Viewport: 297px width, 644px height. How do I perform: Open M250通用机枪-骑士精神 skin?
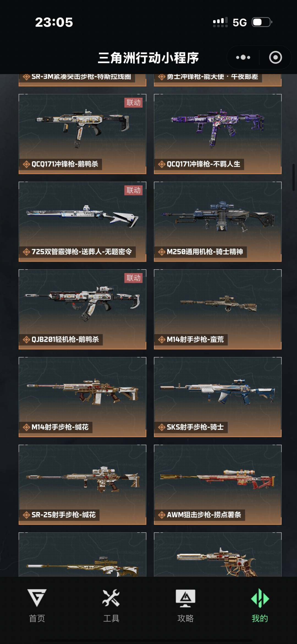(218, 221)
